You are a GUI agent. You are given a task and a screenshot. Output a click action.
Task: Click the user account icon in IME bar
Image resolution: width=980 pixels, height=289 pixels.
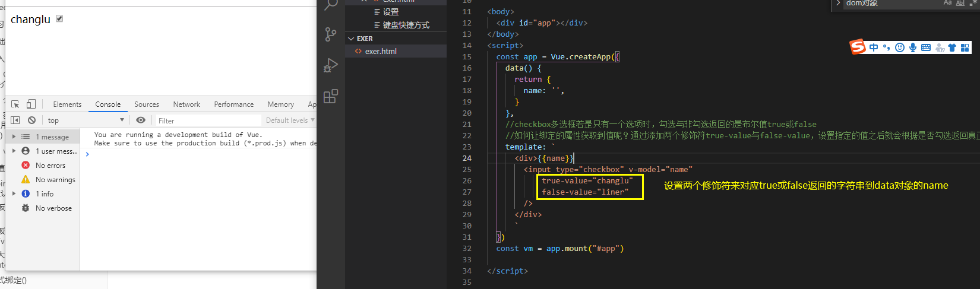pos(940,47)
